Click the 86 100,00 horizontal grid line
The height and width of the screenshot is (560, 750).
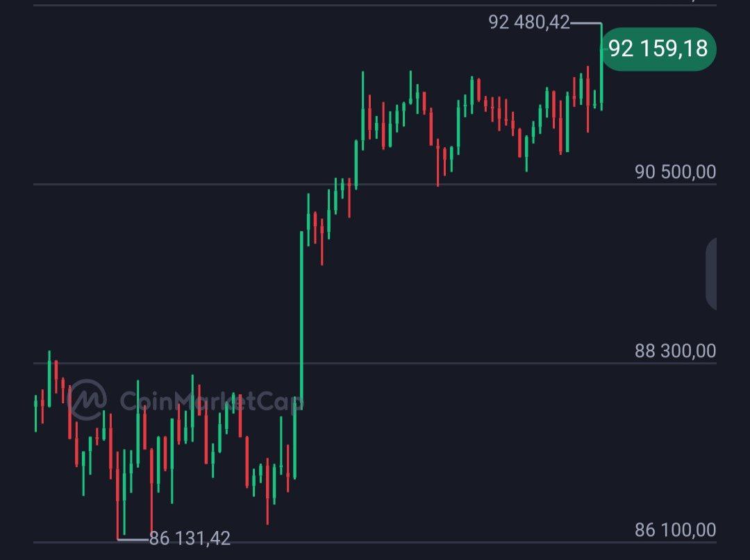click(417, 542)
